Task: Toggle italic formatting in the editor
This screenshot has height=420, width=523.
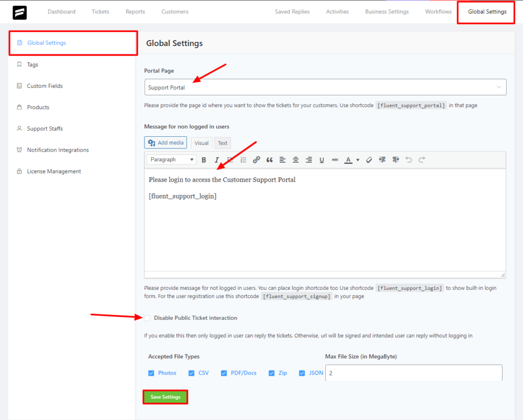Action: pyautogui.click(x=217, y=160)
